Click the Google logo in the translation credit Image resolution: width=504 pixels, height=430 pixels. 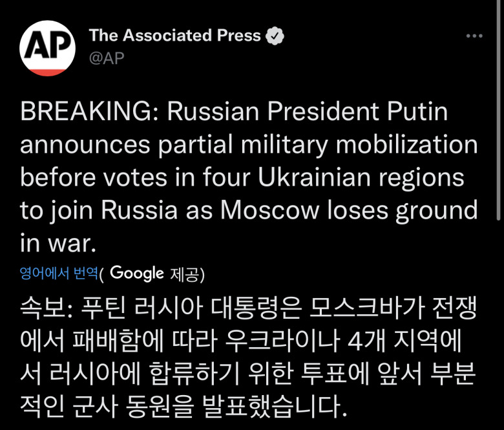coord(137,274)
